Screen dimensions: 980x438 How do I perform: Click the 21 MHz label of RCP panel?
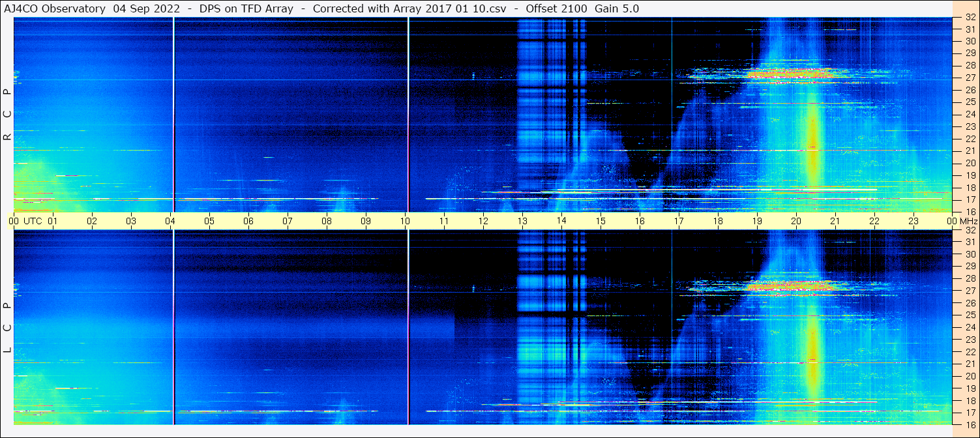970,151
